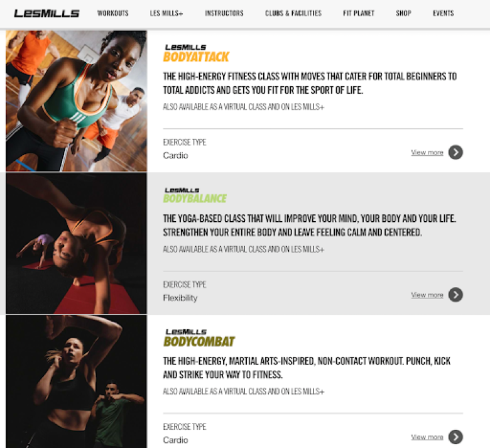Open the BODYCOMBAT martial arts photo
This screenshot has height=448, width=490.
tap(76, 381)
